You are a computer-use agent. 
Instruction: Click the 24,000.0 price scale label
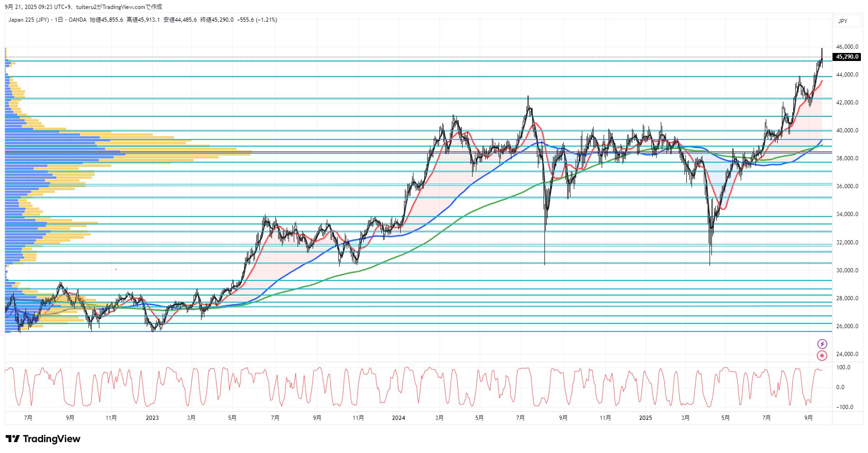coord(847,354)
